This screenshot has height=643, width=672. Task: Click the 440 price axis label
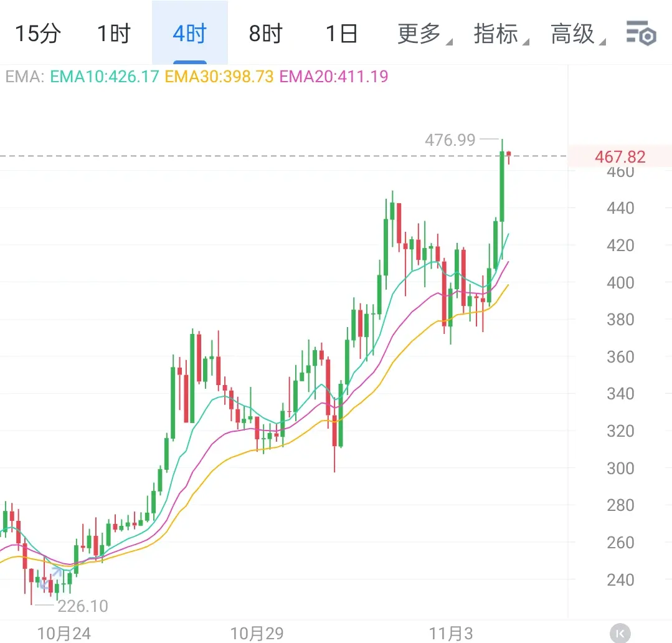[620, 208]
